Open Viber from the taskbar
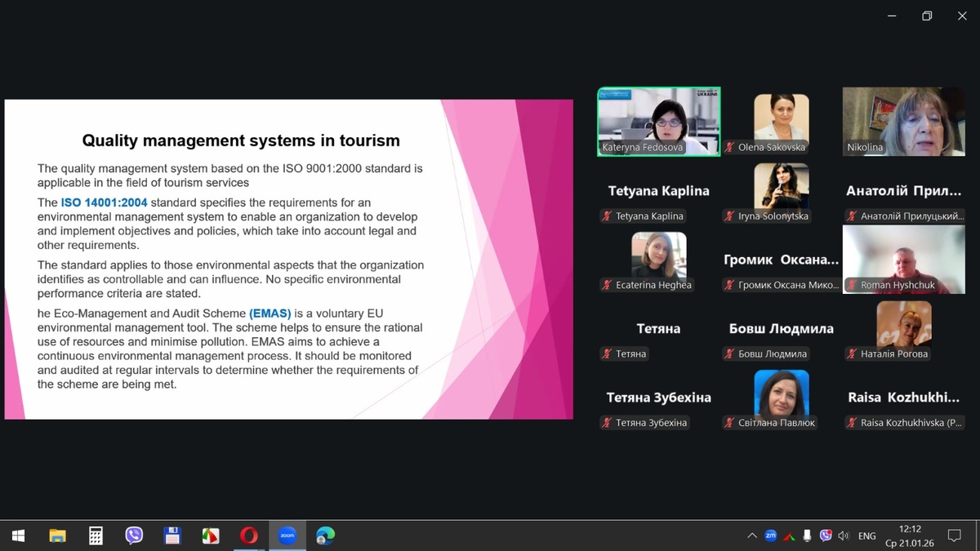Image resolution: width=980 pixels, height=551 pixels. point(134,535)
